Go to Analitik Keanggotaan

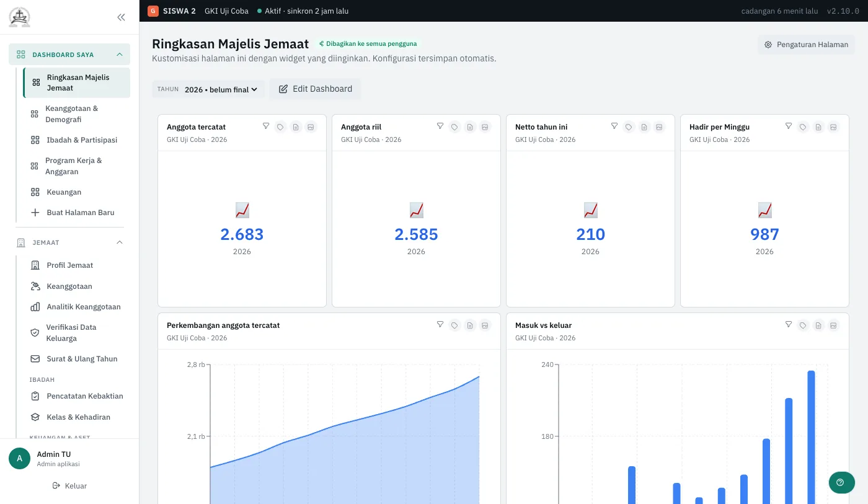[77, 307]
